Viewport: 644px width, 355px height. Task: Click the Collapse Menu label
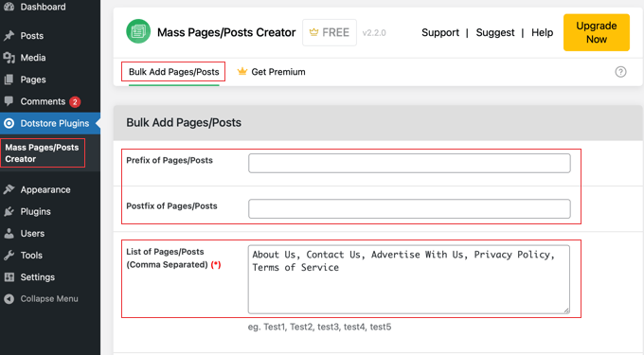[49, 299]
